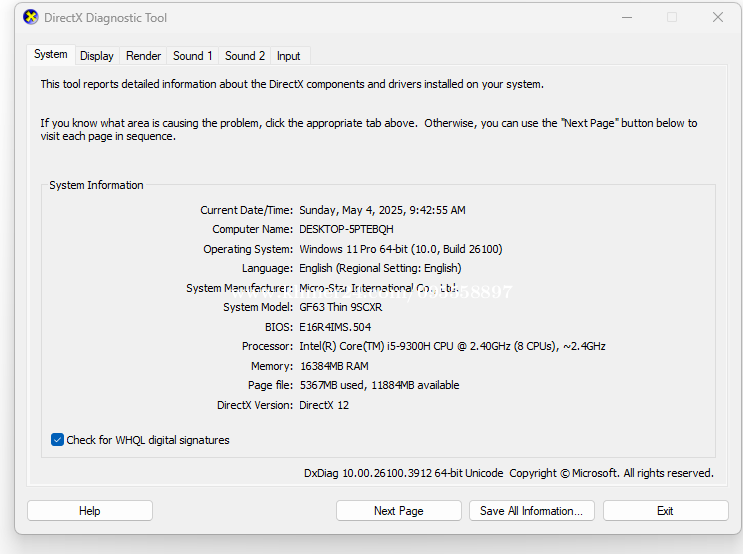743x554 pixels.
Task: Go to the Sound 2 tab
Action: pos(245,56)
